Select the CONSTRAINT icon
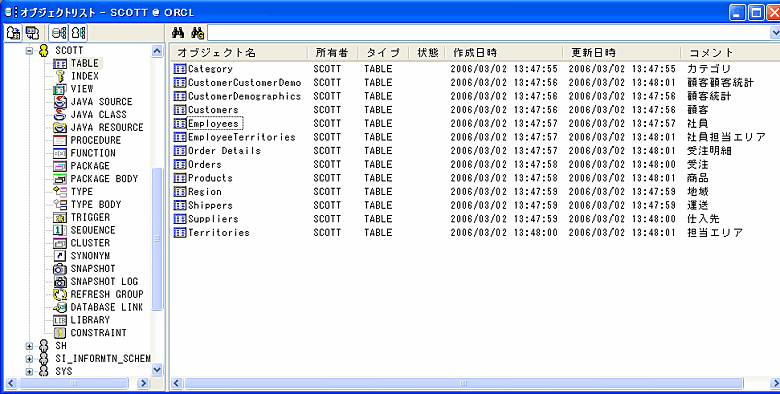Image resolution: width=780 pixels, height=394 pixels. [x=60, y=333]
